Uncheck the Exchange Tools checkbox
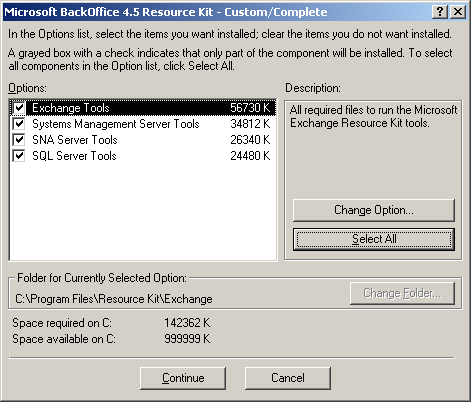The image size is (471, 402). [19, 108]
